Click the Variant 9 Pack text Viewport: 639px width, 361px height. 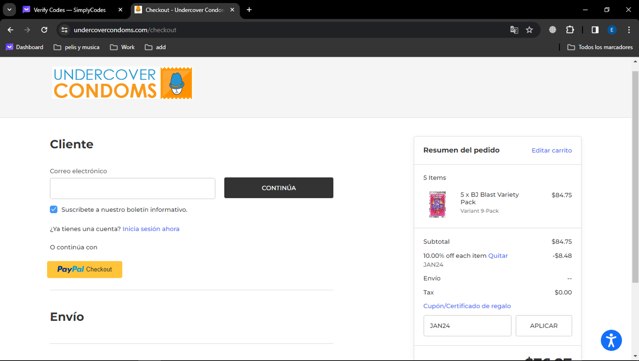click(x=479, y=211)
